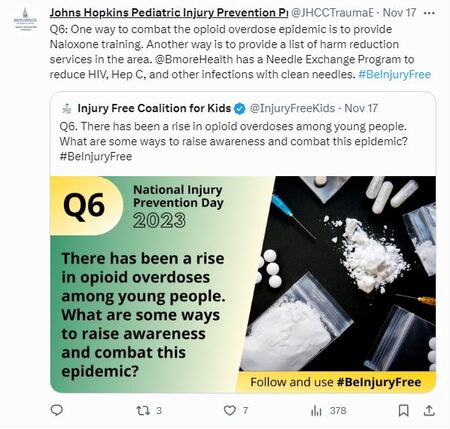Open the blue #BeInjuryFree hashtag link
The height and width of the screenshot is (429, 450).
pyautogui.click(x=395, y=74)
